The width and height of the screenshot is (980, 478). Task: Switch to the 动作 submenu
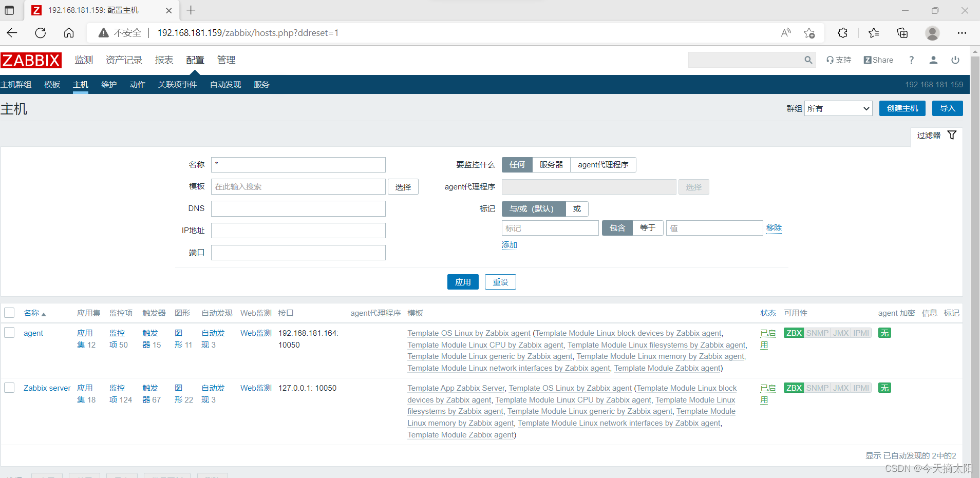coord(137,84)
